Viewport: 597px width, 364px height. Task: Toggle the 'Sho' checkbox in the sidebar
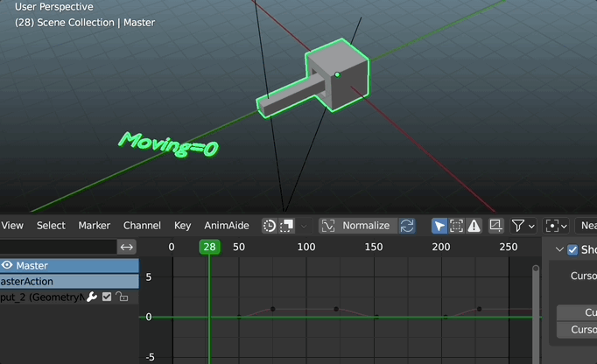click(572, 249)
